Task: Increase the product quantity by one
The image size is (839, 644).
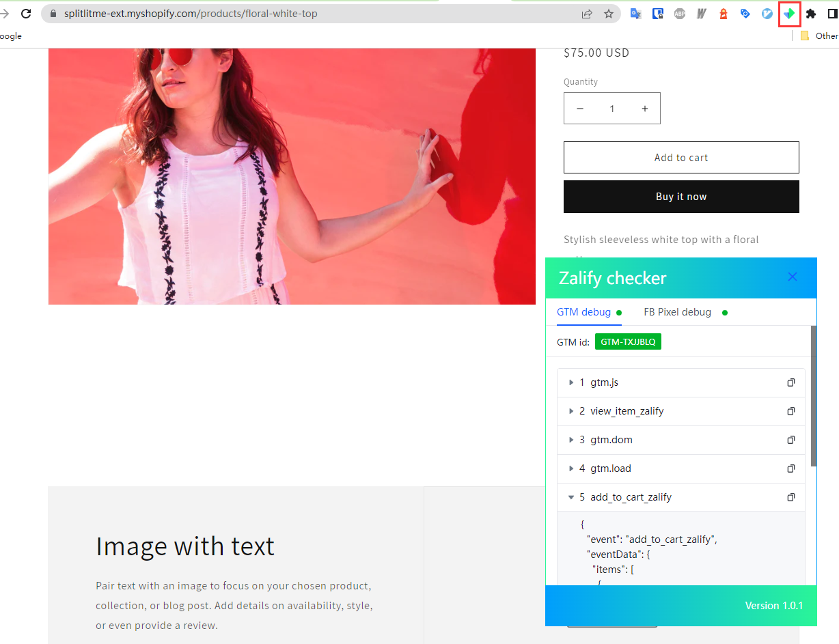Action: [x=644, y=109]
